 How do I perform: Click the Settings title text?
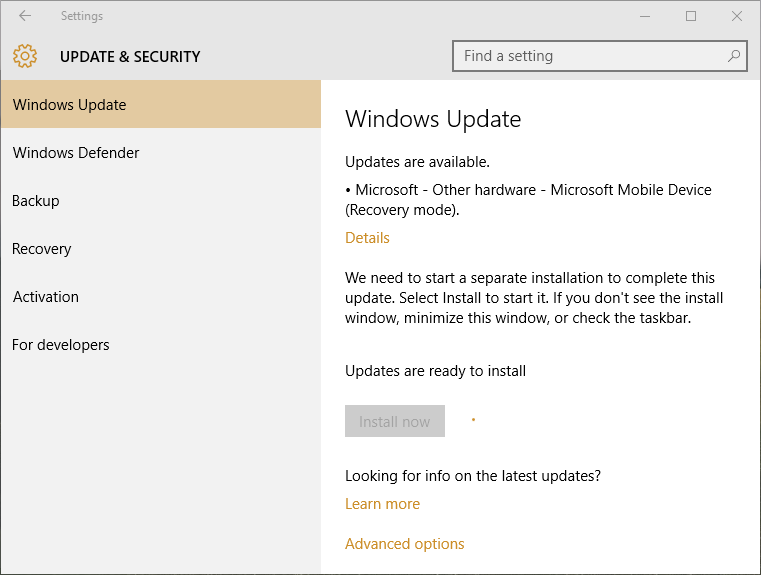tap(82, 16)
